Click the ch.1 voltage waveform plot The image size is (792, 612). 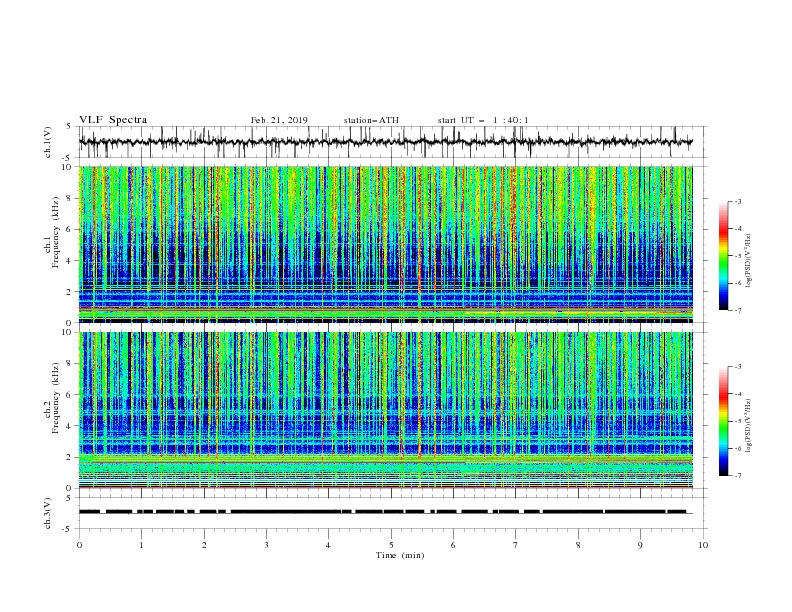pyautogui.click(x=386, y=142)
